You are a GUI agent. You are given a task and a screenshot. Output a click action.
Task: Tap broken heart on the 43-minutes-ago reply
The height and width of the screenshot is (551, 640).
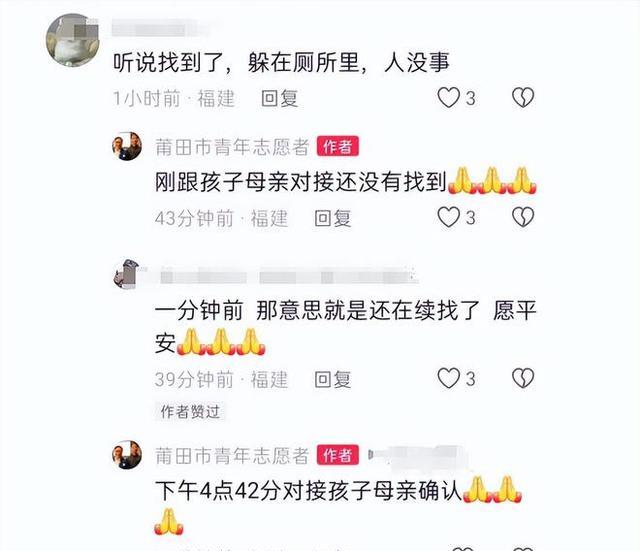coord(523,217)
